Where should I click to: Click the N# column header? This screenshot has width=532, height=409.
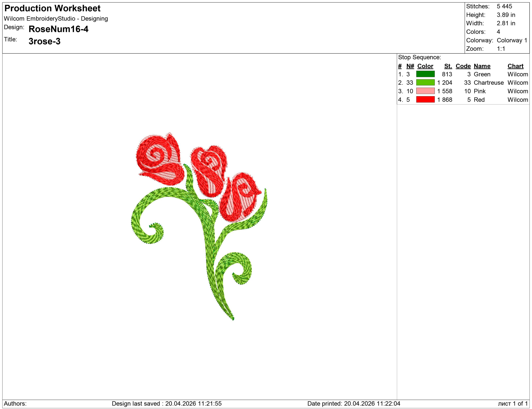point(410,66)
